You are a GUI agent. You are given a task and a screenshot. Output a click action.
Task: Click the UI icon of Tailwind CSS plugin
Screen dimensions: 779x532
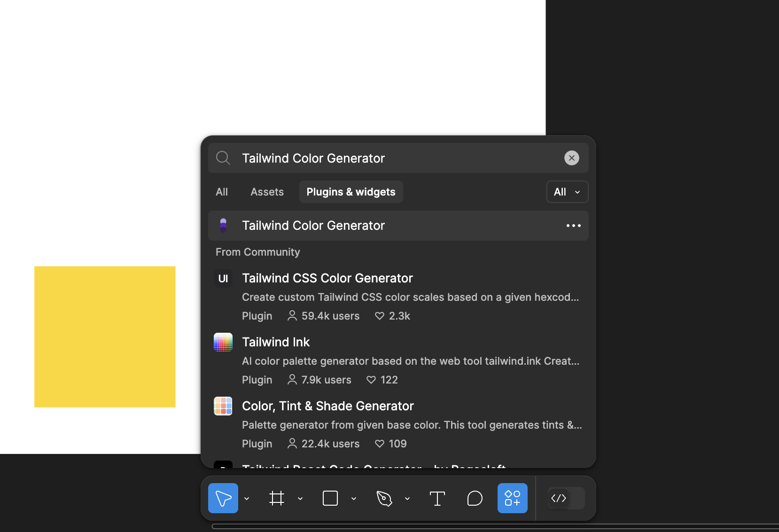pyautogui.click(x=223, y=278)
